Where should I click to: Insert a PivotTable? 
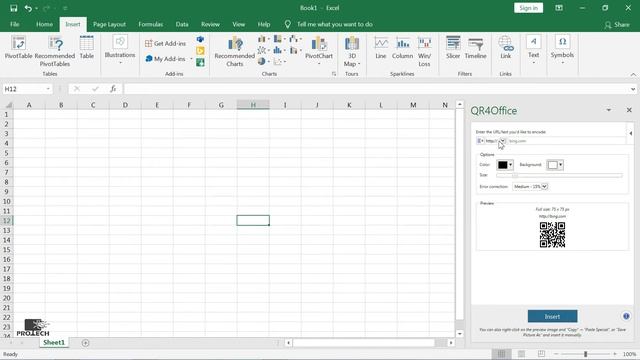point(18,48)
